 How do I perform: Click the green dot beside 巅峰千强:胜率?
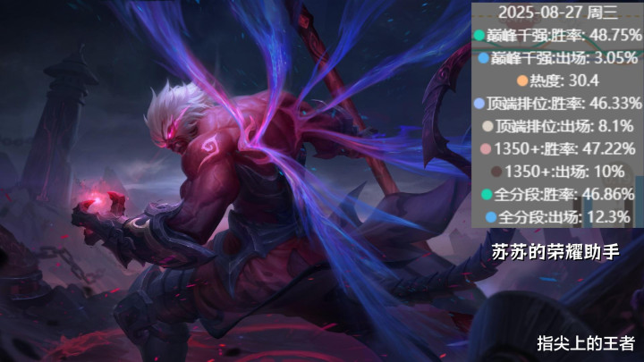tap(479, 35)
